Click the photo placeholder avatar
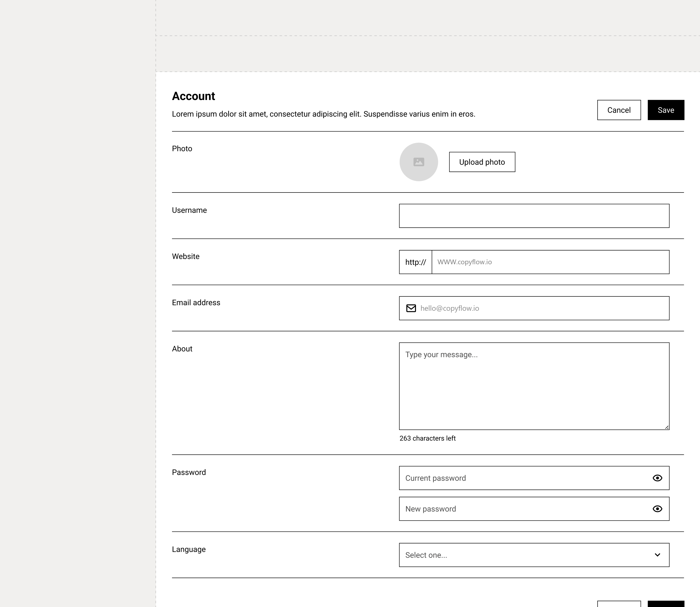This screenshot has height=607, width=700. pyautogui.click(x=418, y=162)
